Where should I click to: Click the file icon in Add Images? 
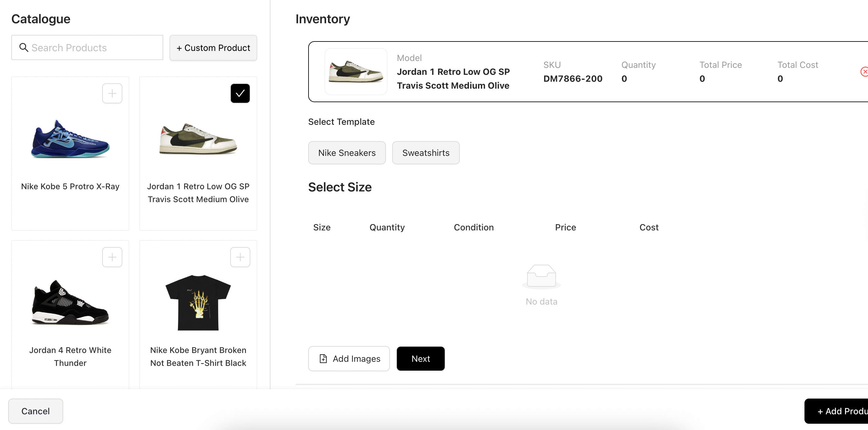click(x=323, y=359)
